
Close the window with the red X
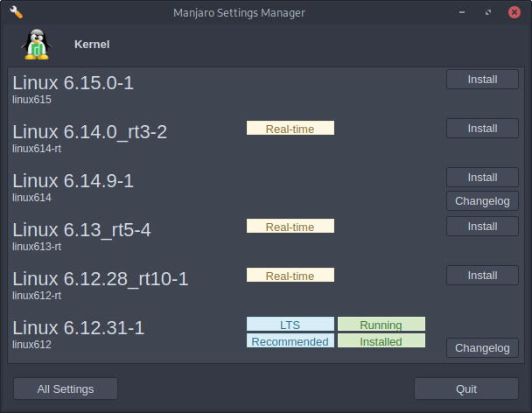pos(514,12)
